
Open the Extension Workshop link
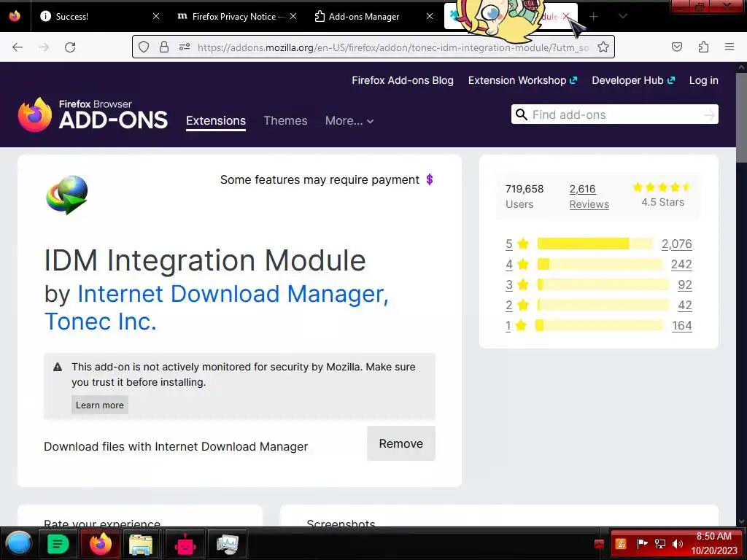point(522,80)
